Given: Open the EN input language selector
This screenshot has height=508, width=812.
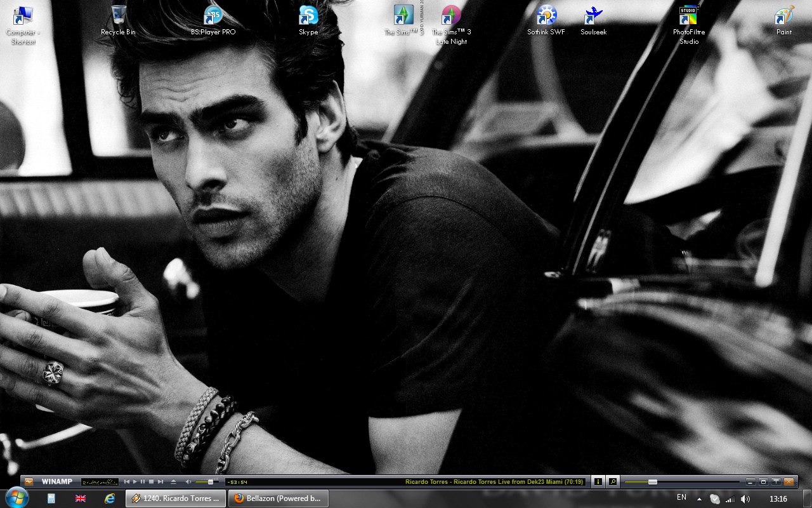Looking at the screenshot, I should (x=681, y=498).
